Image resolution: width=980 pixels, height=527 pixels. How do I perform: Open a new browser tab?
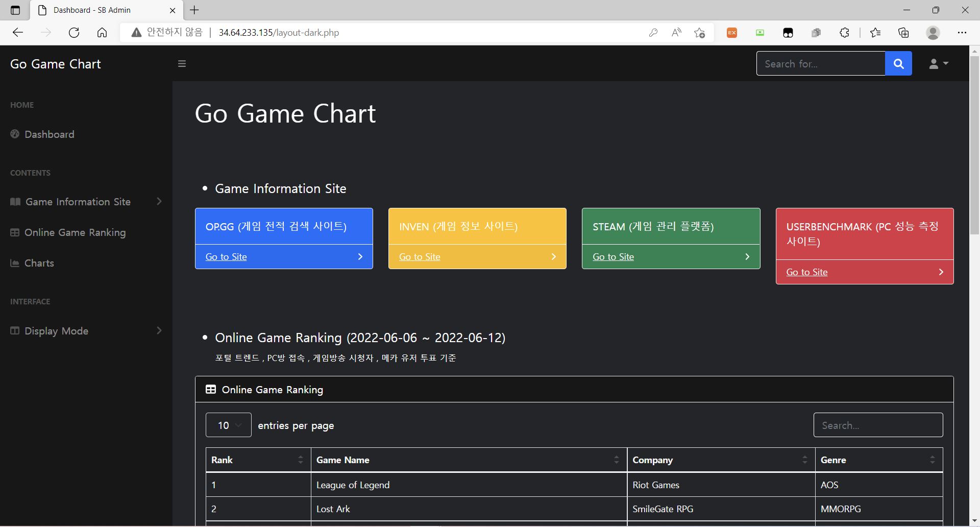click(194, 10)
